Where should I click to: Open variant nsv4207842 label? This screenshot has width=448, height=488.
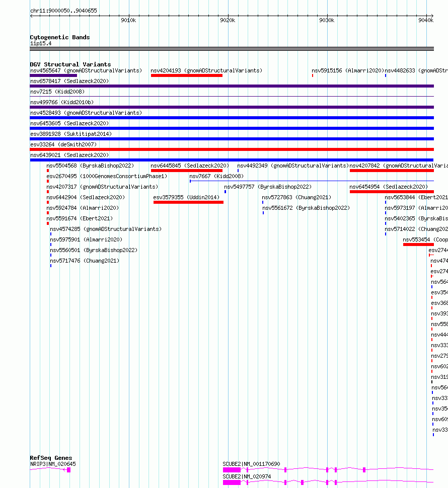click(399, 166)
